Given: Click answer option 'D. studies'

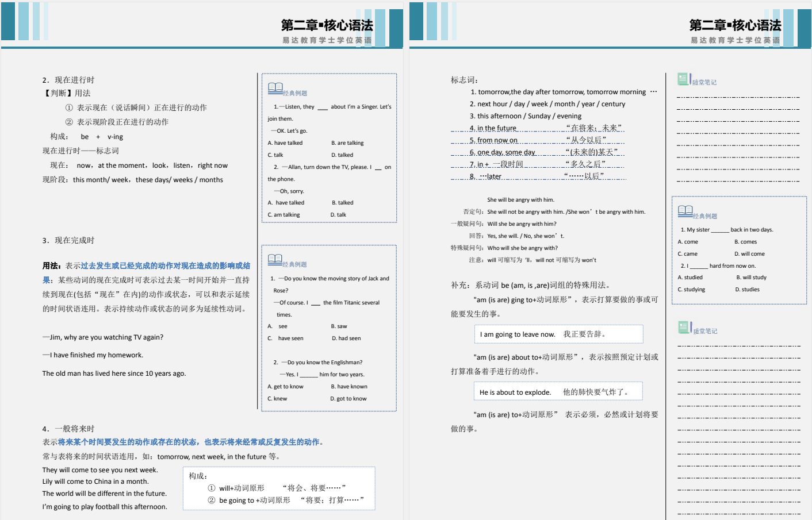Looking at the screenshot, I should coord(748,290).
